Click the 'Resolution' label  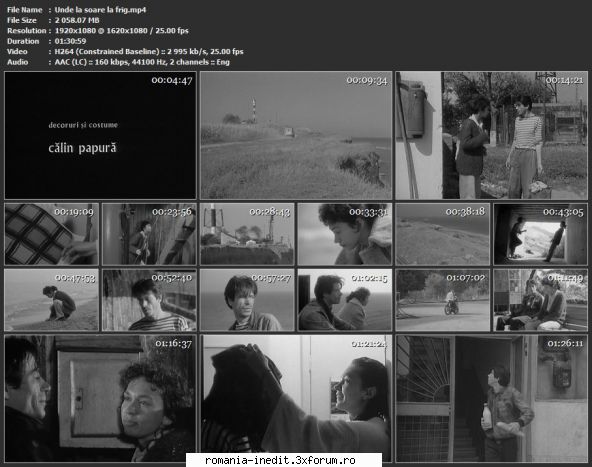(x=26, y=31)
